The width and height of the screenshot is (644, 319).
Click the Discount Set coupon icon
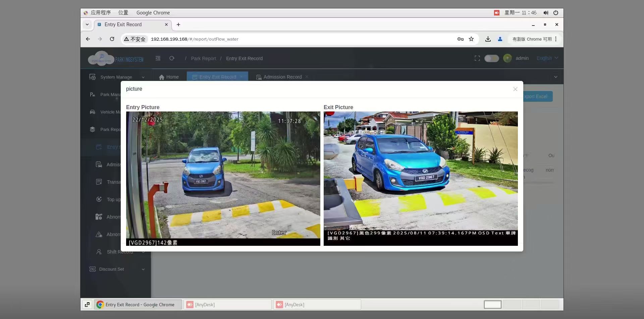tap(92, 269)
